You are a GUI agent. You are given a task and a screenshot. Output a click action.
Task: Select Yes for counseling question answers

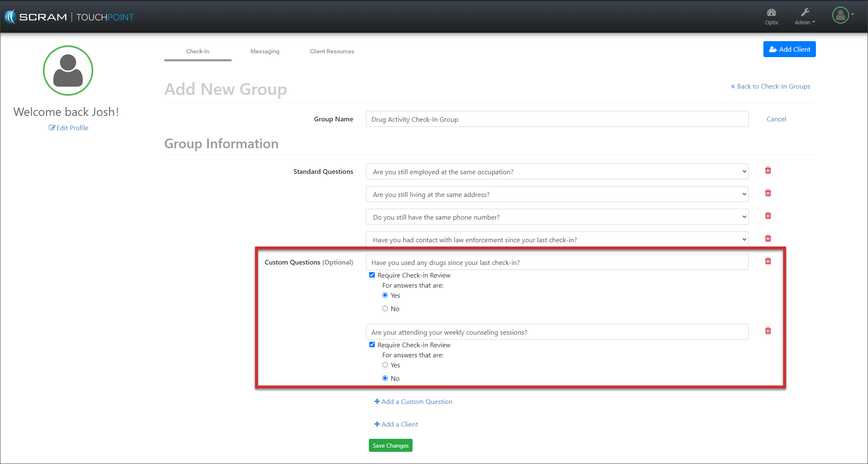(385, 365)
